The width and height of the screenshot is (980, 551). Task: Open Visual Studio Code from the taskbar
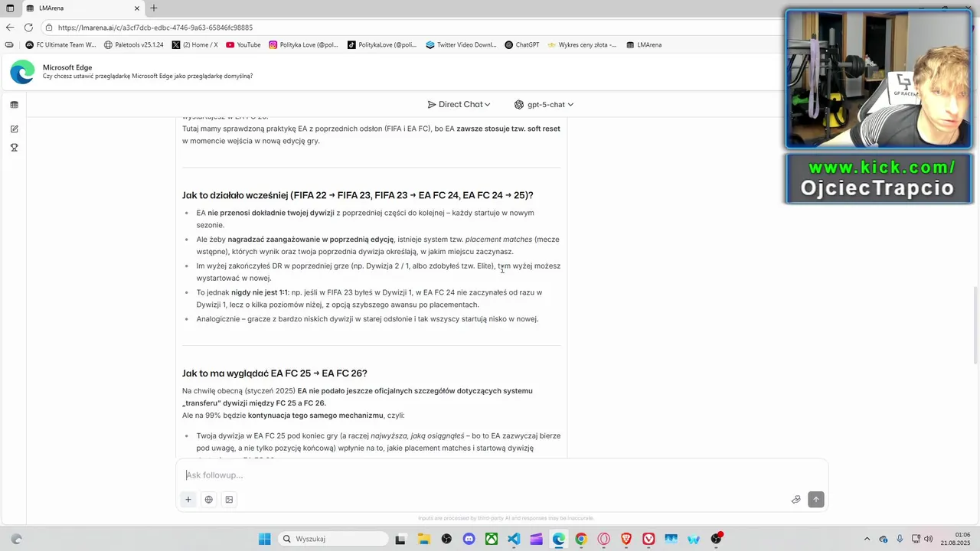[x=514, y=539]
